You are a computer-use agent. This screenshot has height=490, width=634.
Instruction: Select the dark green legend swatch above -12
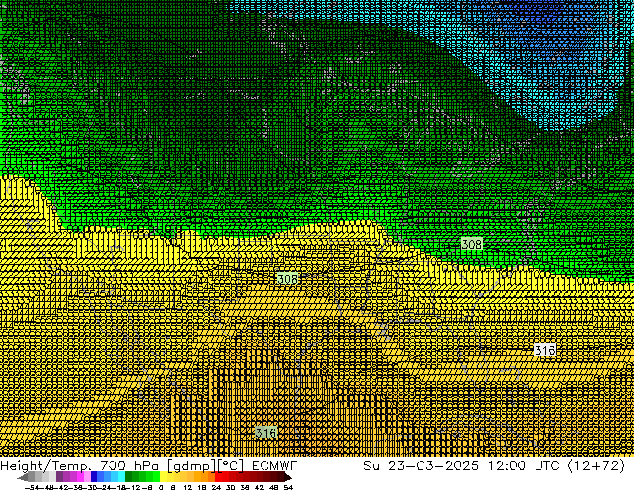(129, 477)
